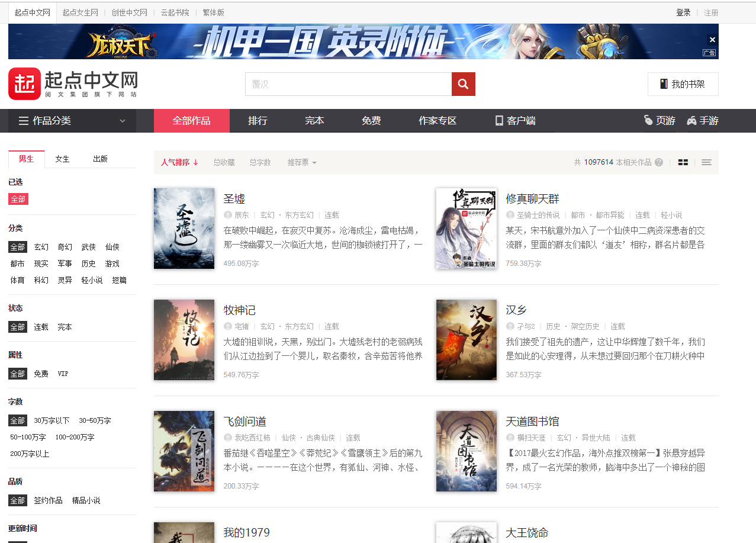Open 完本 completed works menu item
The width and height of the screenshot is (756, 543).
pyautogui.click(x=314, y=121)
